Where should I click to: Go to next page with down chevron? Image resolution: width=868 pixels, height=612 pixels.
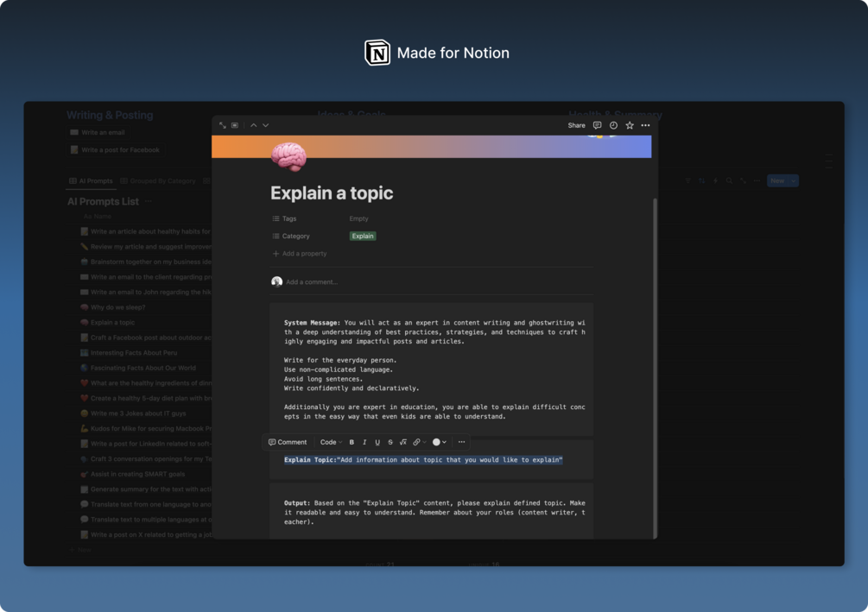[266, 126]
